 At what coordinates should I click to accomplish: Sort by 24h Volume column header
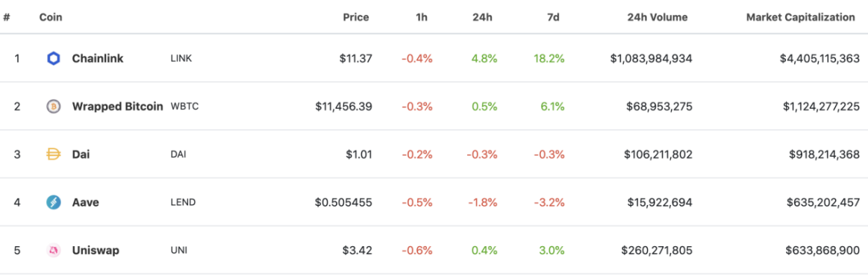(x=657, y=17)
